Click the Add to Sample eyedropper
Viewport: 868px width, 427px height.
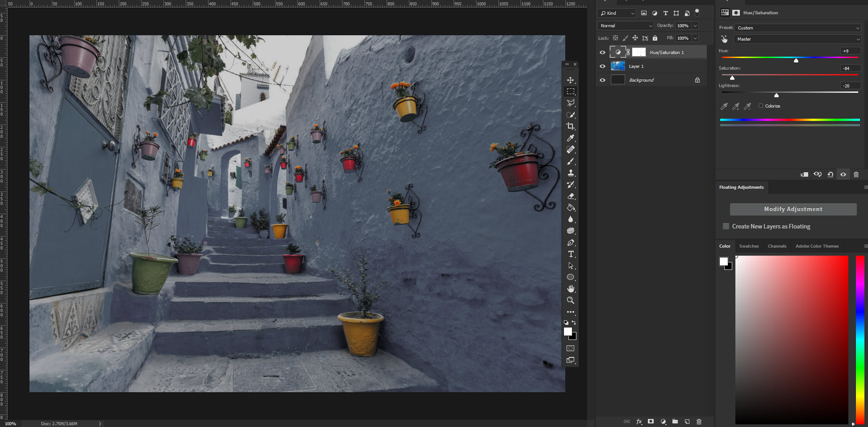[736, 106]
